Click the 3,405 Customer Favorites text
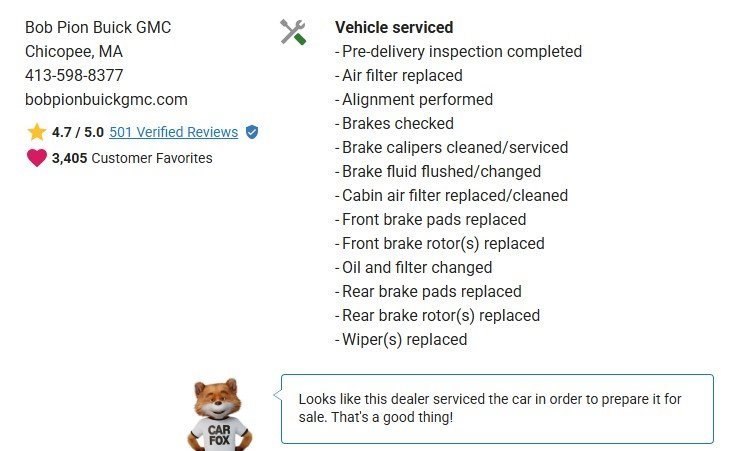 [x=132, y=157]
